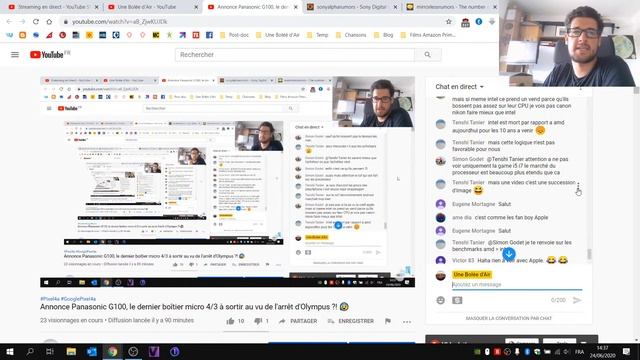Click the FRA keyboard language indicator
This screenshot has height=360, width=640.
(579, 352)
